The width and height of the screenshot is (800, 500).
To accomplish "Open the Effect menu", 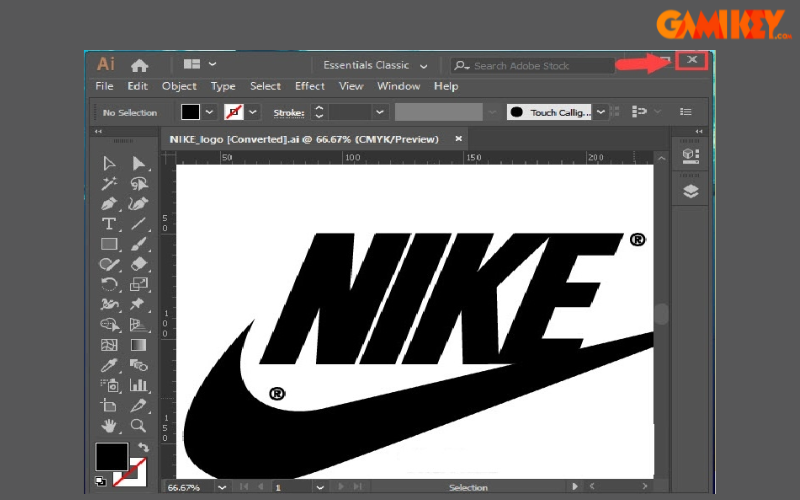I will point(310,86).
